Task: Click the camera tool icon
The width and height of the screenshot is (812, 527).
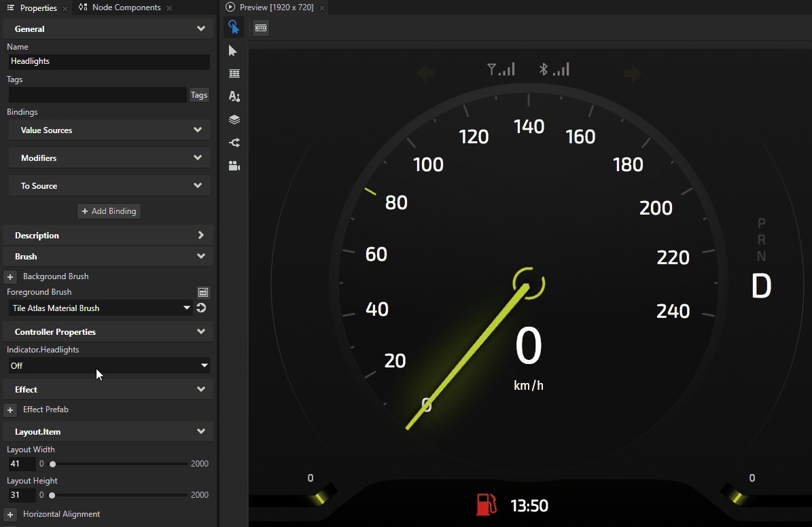Action: (x=234, y=166)
